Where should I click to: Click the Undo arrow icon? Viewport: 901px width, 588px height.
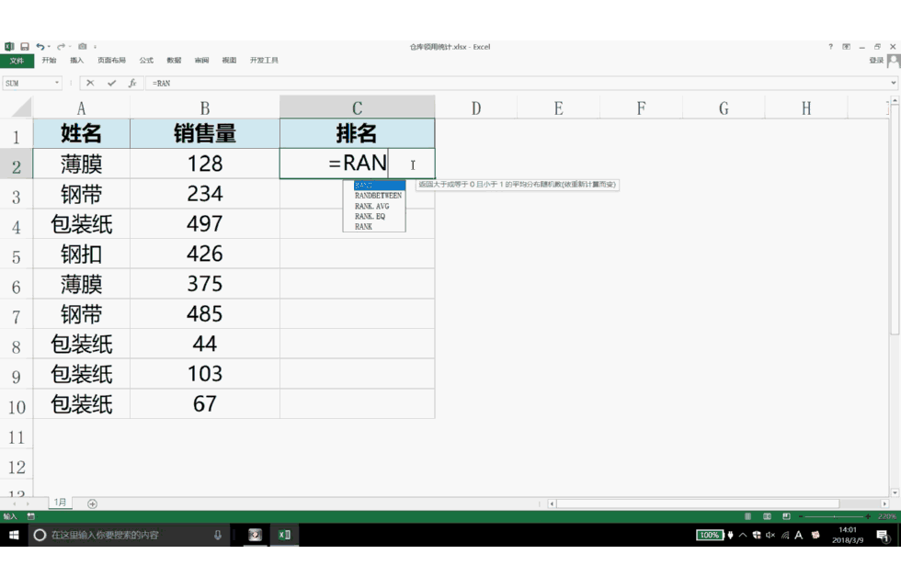(x=40, y=47)
